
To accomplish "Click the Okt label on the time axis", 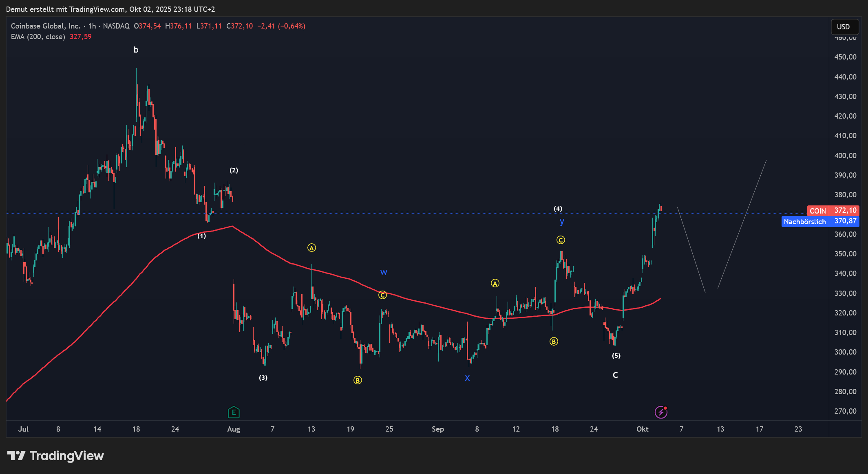I will 642,429.
